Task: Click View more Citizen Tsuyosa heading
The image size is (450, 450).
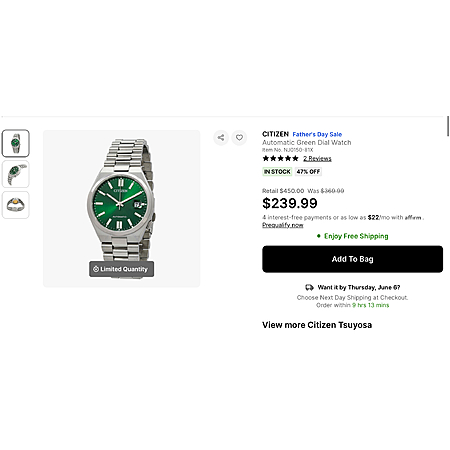Action: coord(317,325)
